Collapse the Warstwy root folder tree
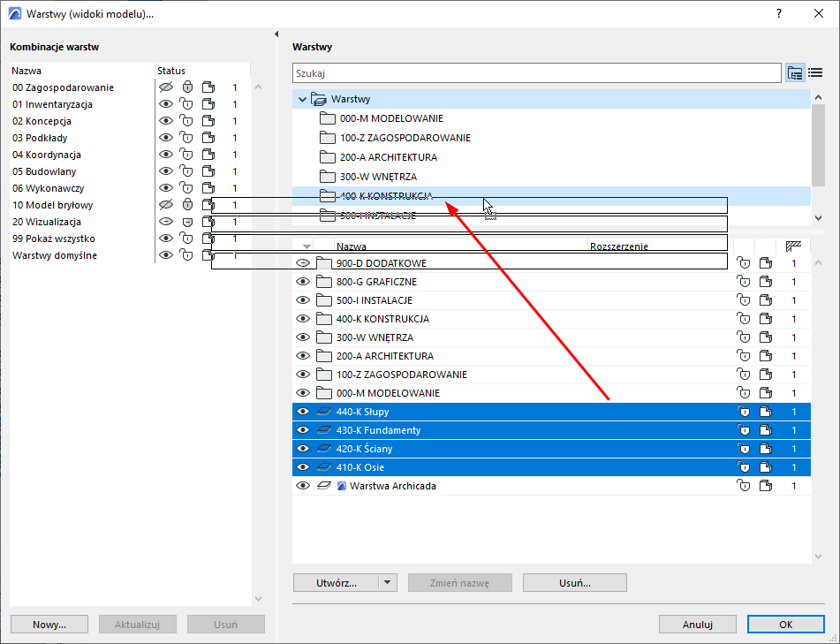 [x=302, y=99]
